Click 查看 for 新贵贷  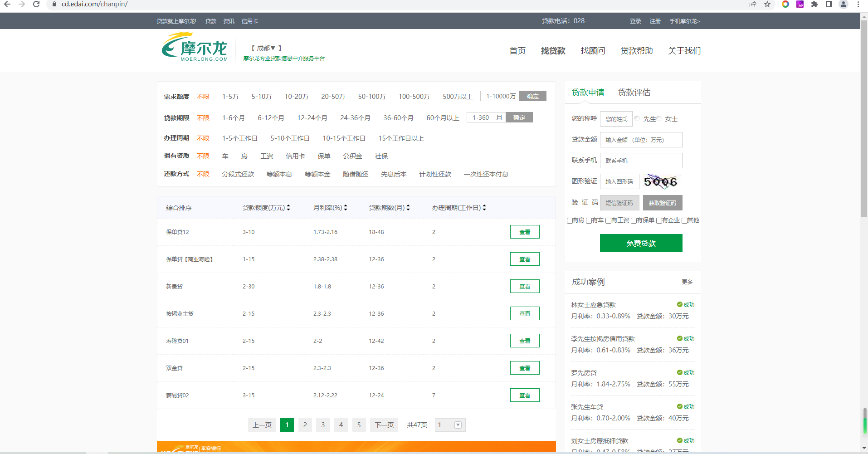[x=525, y=286]
